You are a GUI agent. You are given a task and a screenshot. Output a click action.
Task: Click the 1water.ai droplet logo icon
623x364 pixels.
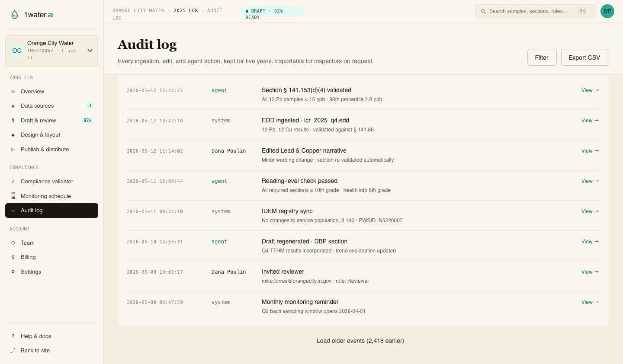point(15,15)
